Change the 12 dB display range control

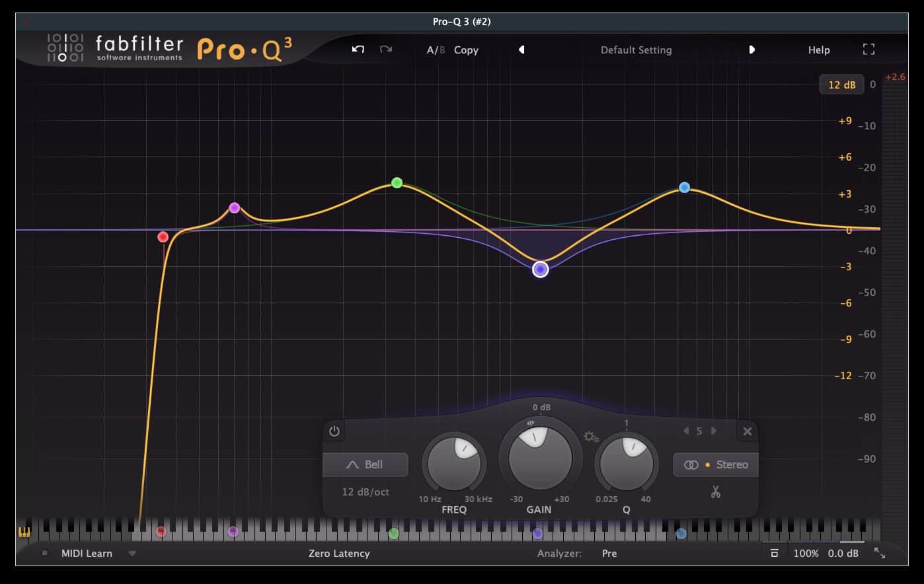point(841,84)
